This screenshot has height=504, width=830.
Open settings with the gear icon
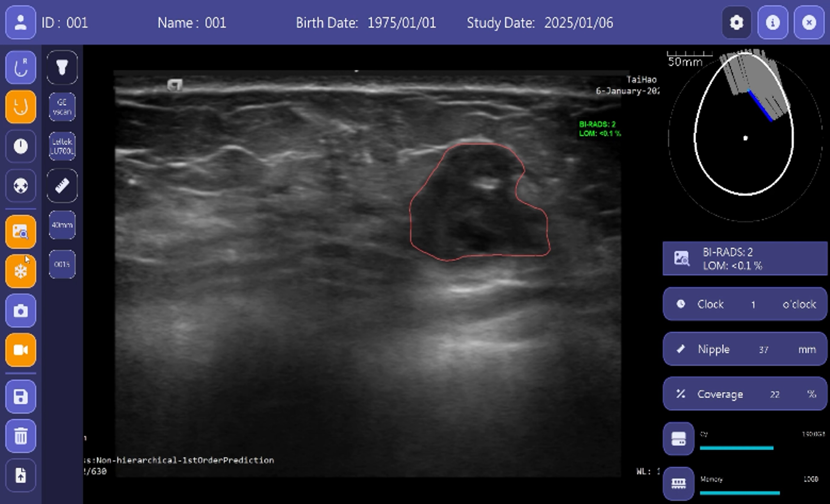pos(736,23)
